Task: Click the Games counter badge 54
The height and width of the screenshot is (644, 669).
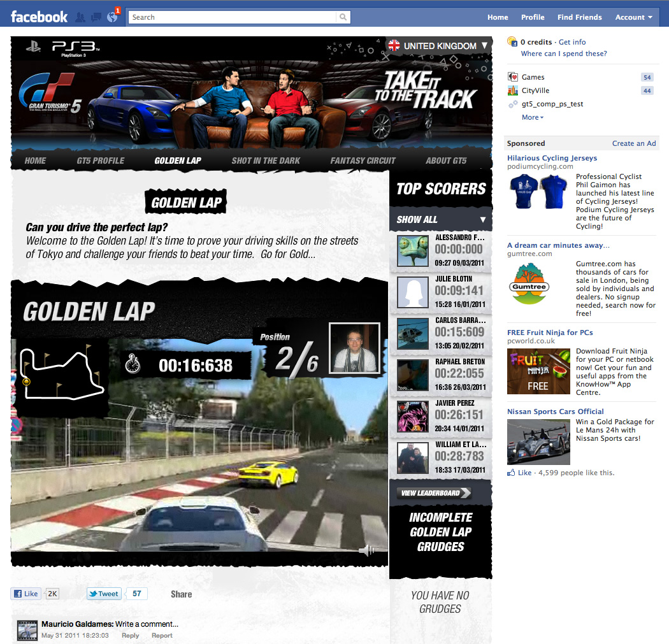Action: tap(647, 77)
